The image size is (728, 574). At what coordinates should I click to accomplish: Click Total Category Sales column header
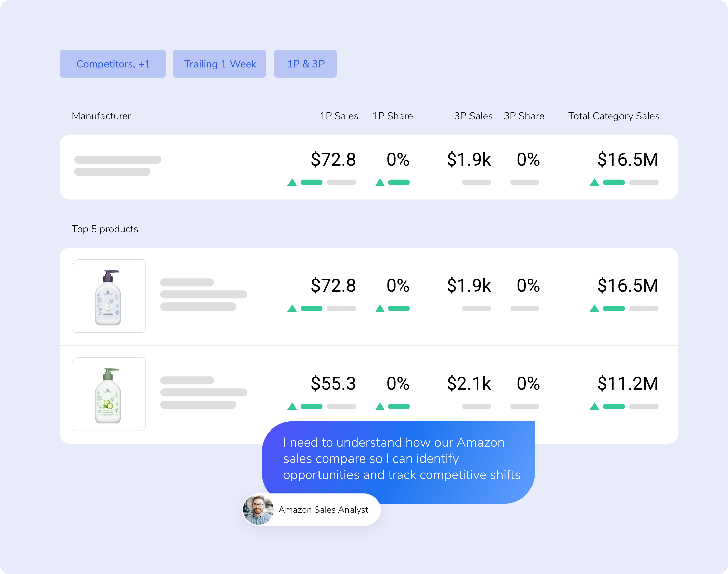click(x=613, y=116)
